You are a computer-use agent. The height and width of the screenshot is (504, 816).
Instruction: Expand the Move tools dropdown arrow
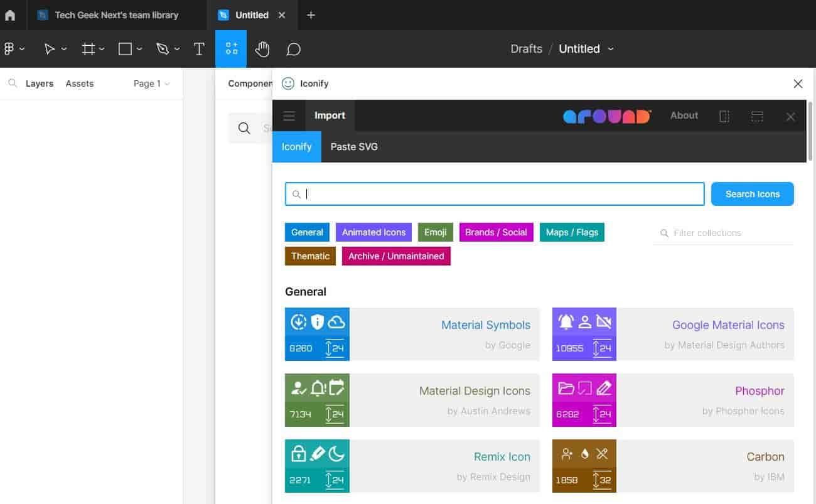64,49
